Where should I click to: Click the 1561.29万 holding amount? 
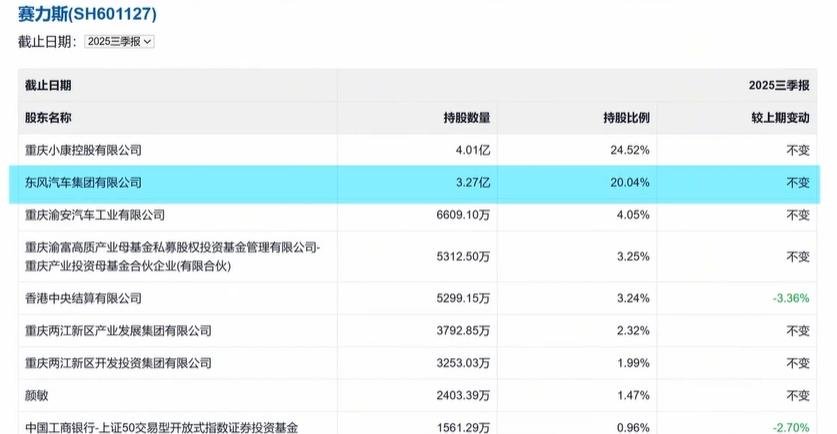pyautogui.click(x=463, y=428)
